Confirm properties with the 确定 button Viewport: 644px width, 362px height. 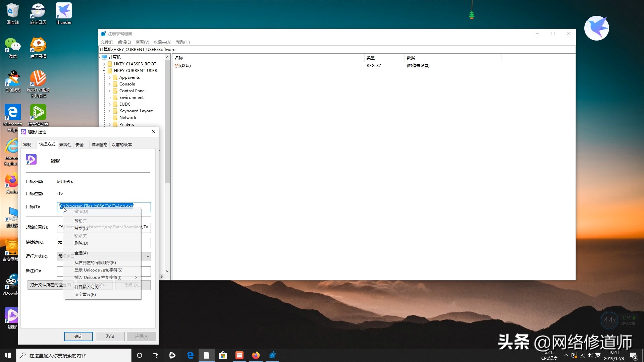pyautogui.click(x=78, y=336)
